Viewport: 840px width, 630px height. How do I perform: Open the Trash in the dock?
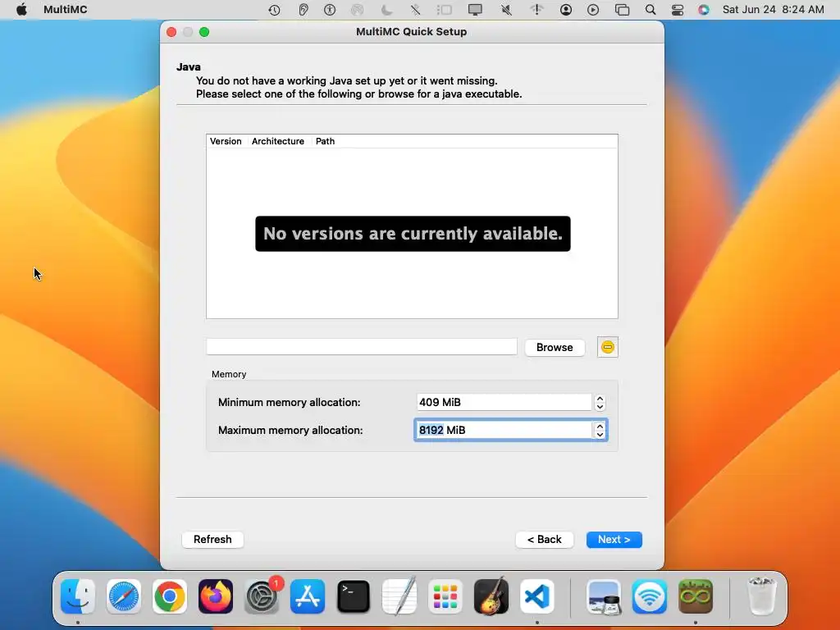tap(761, 596)
